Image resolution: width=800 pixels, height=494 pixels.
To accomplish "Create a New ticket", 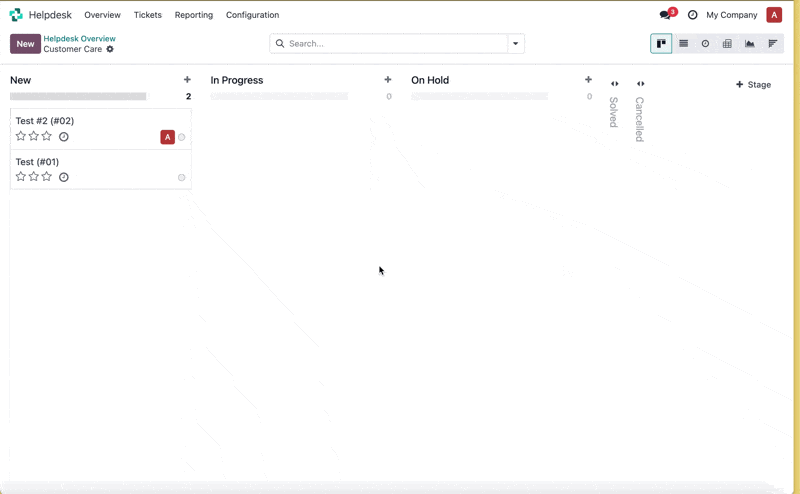I will [25, 44].
